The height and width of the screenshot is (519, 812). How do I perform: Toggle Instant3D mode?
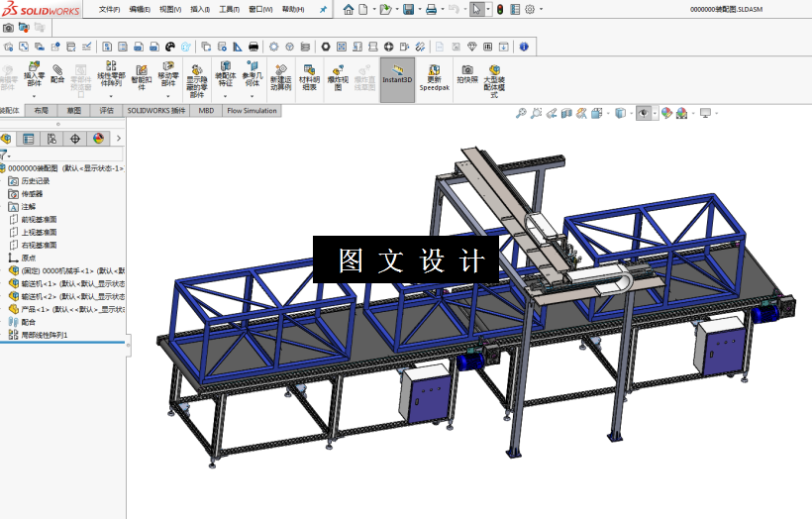point(397,80)
